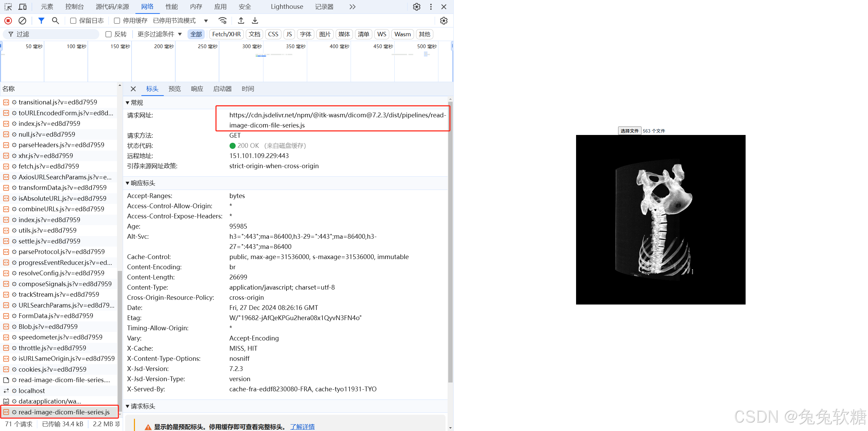This screenshot has height=431, width=868.
Task: Enable the 反转 filter checkbox
Action: tap(108, 34)
